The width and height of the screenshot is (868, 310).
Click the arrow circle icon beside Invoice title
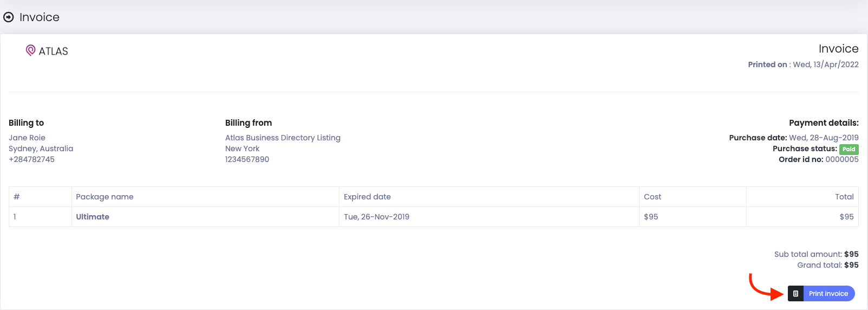click(9, 17)
